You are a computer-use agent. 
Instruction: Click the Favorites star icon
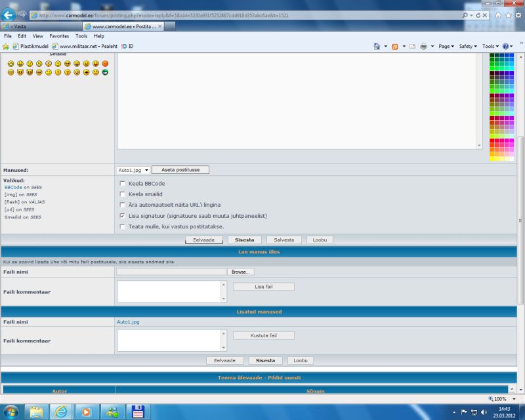coord(508,14)
